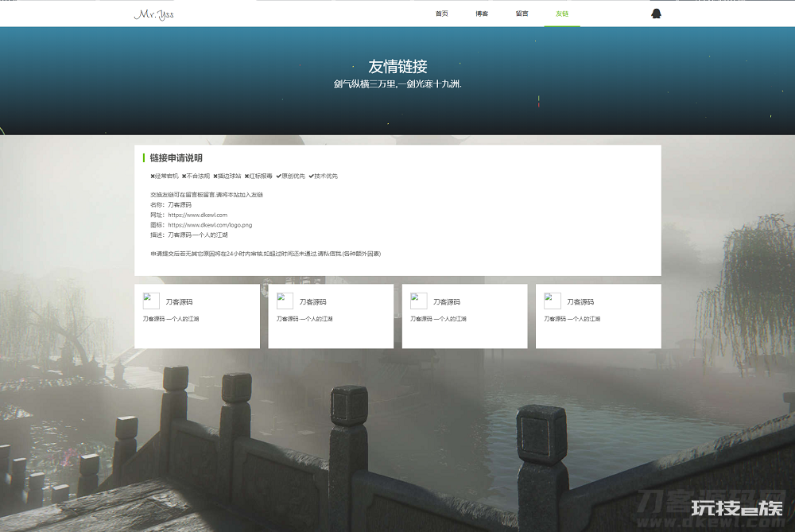Open the QQ penguin contact icon
The image size is (795, 532).
pos(656,14)
